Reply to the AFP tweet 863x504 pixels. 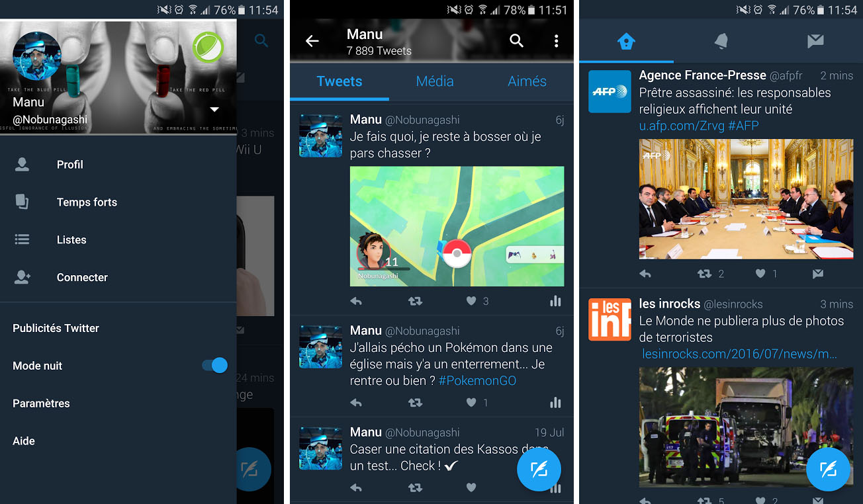tap(645, 273)
